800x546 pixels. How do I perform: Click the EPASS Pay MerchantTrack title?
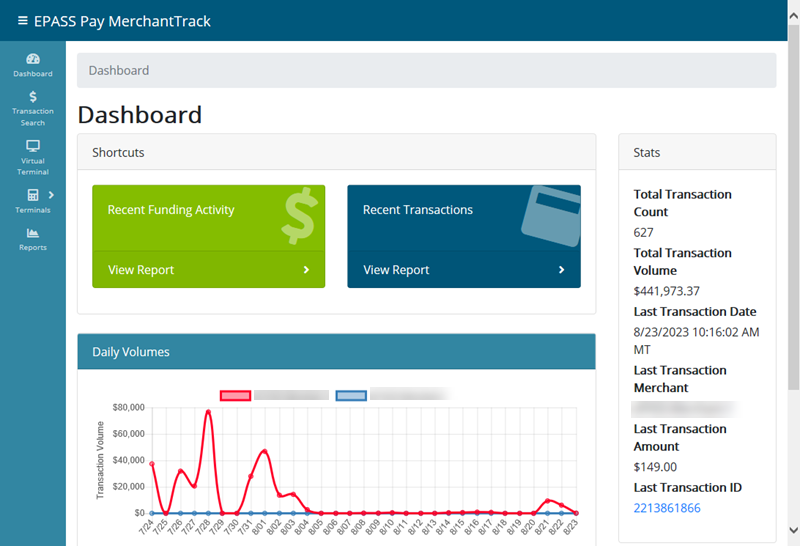click(x=122, y=21)
